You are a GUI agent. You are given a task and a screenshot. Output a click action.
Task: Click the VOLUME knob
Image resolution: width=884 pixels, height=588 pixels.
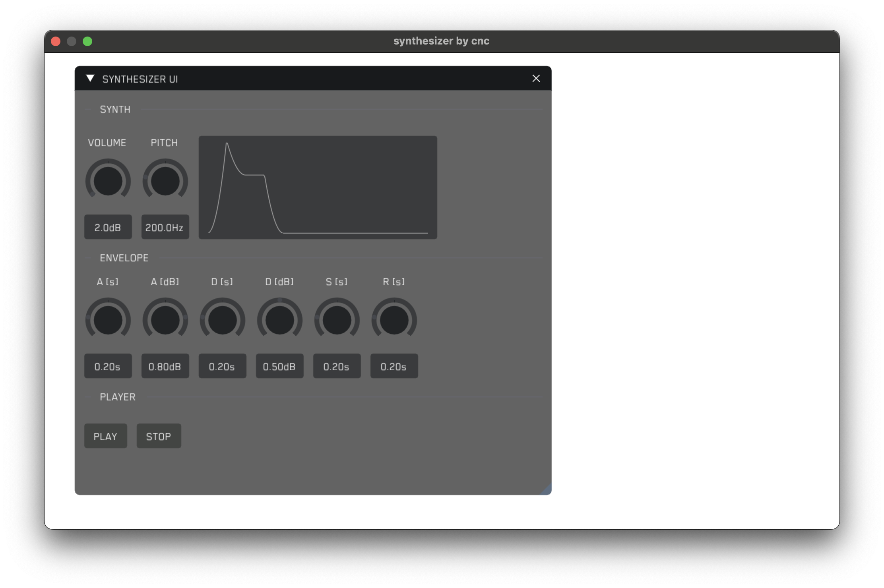[x=108, y=181]
